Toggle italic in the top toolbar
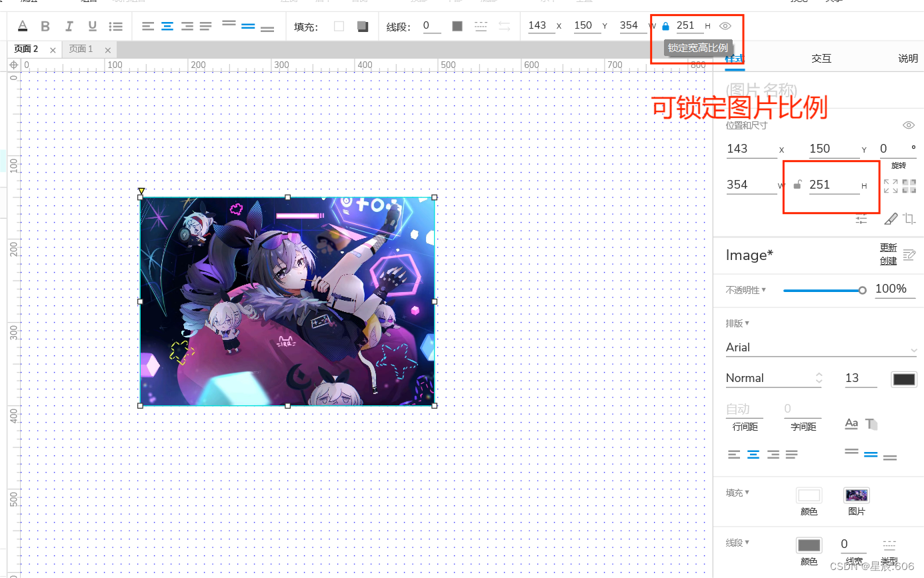Image resolution: width=924 pixels, height=578 pixels. click(69, 26)
